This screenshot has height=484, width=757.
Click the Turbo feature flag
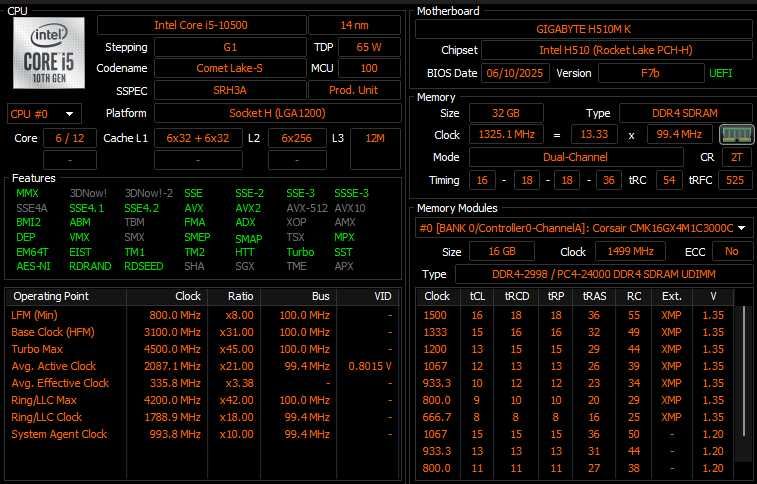(300, 252)
